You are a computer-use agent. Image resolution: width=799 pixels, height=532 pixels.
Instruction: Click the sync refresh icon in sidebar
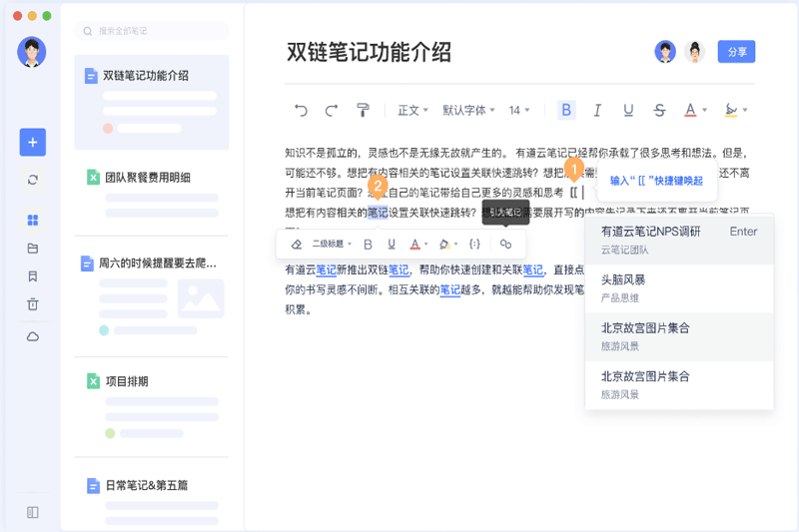33,180
